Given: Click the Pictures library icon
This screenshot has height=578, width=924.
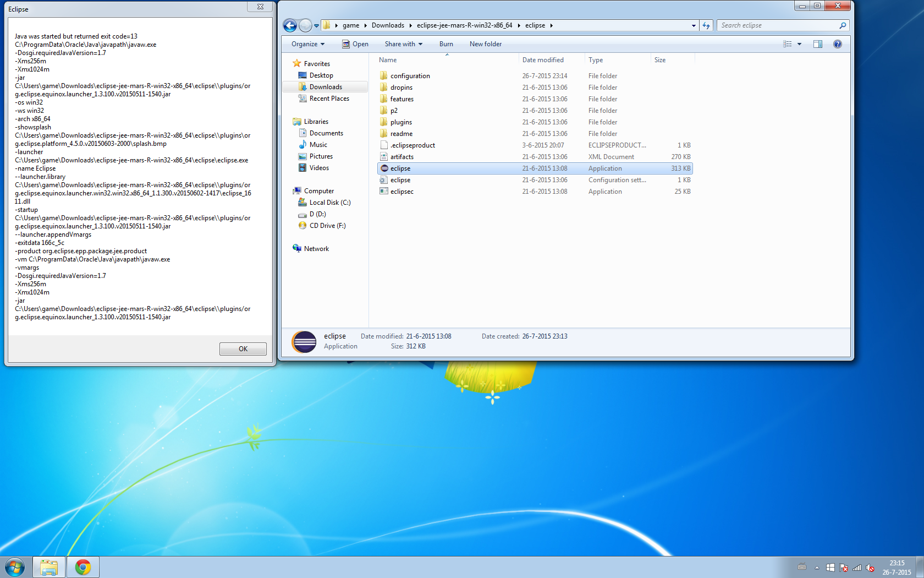Looking at the screenshot, I should coord(302,156).
